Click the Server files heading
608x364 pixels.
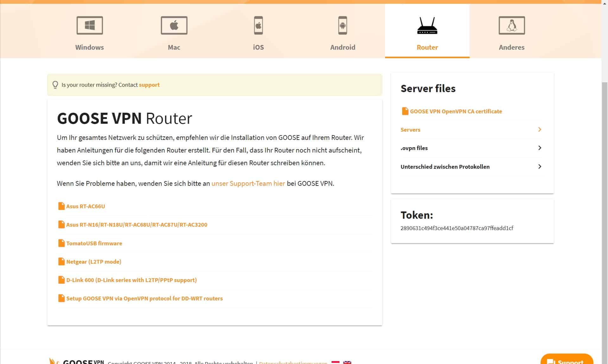(x=428, y=89)
